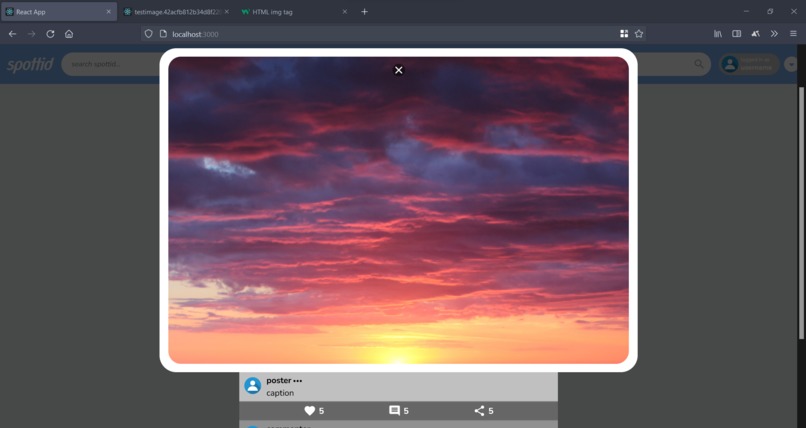The height and width of the screenshot is (428, 806).
Task: Close the HTML img tag tab
Action: pyautogui.click(x=344, y=12)
